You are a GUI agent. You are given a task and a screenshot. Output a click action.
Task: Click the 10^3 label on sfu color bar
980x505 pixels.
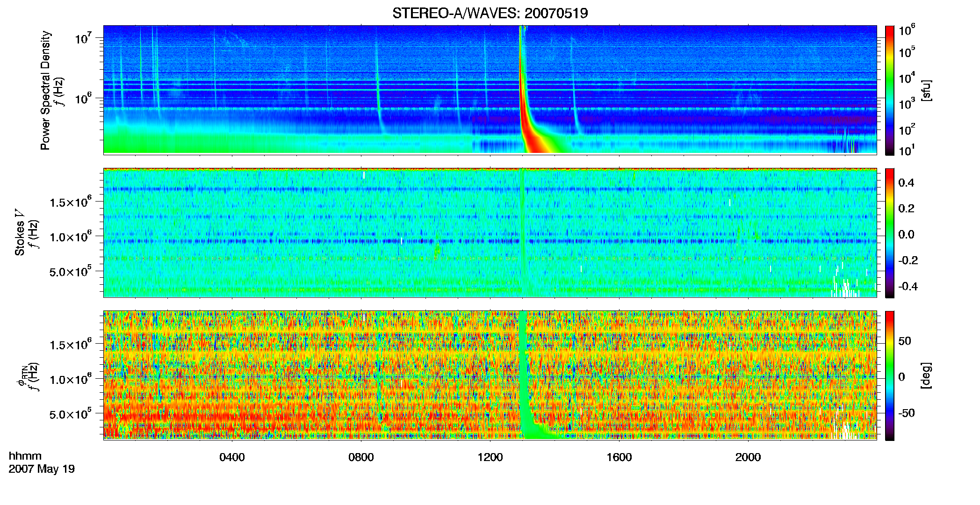(907, 104)
